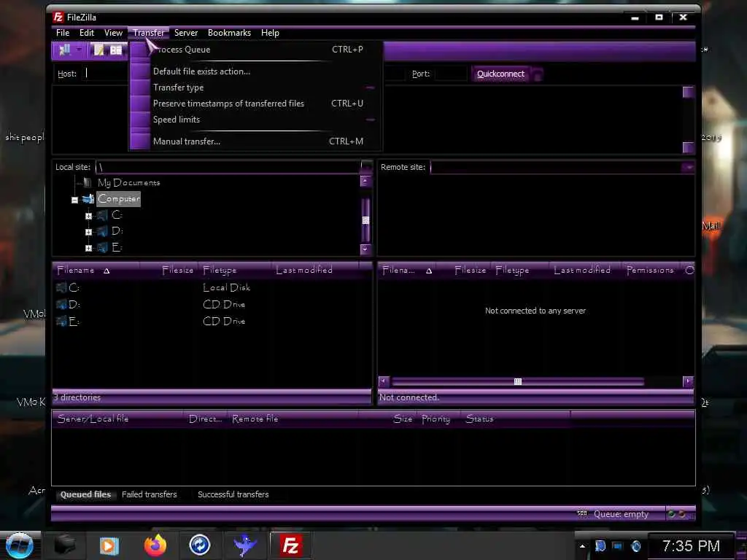Click the local tree scroll-up arrow
The image size is (747, 560).
[365, 182]
